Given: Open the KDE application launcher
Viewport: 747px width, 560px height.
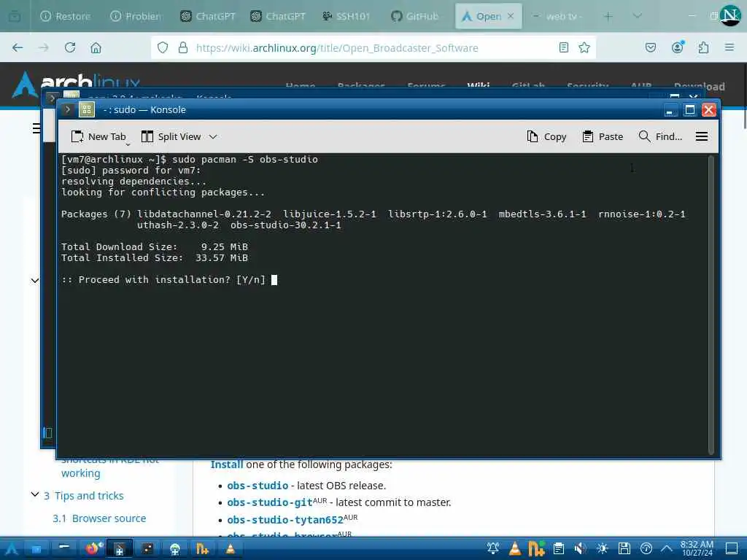Looking at the screenshot, I should click(x=12, y=549).
